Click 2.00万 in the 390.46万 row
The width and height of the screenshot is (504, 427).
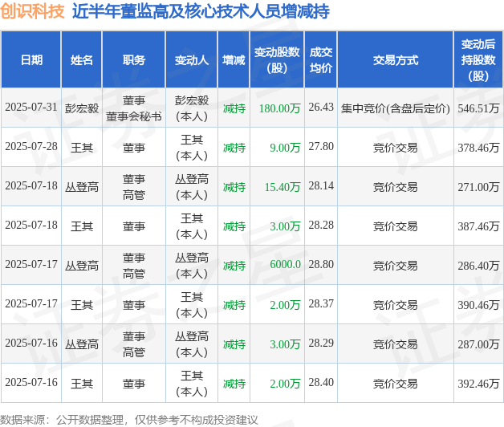pyautogui.click(x=285, y=305)
